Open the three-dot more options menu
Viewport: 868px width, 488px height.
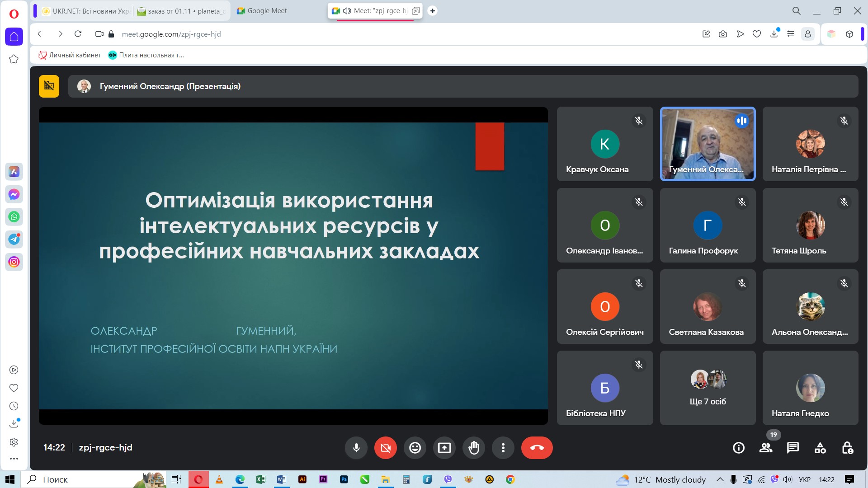pyautogui.click(x=503, y=448)
